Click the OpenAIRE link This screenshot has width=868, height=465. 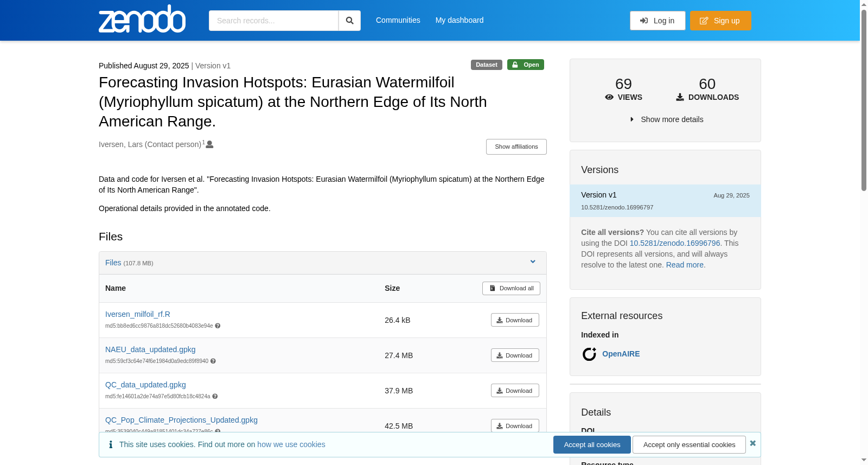(621, 354)
